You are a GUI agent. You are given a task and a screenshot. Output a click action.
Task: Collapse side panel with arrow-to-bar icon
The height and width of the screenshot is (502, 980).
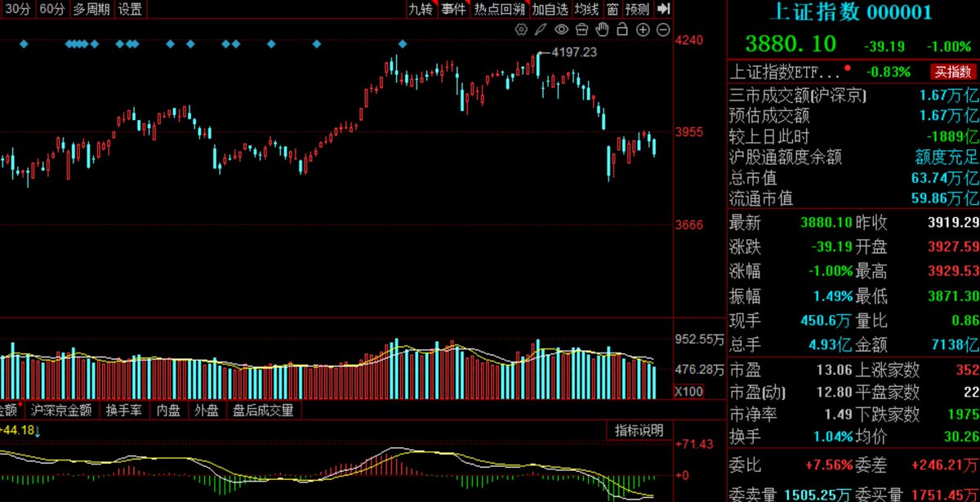pos(664,9)
